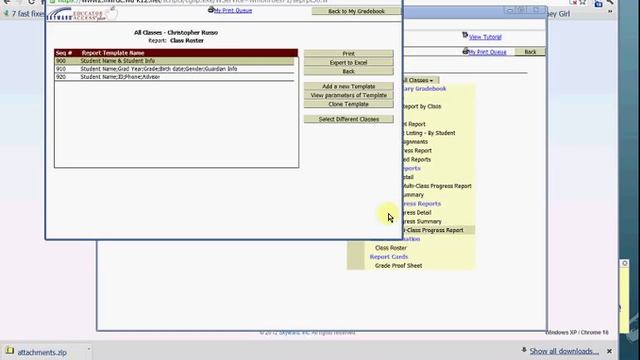Open the All Classes dropdown in background window
Image resolution: width=640 pixels, height=360 pixels.
pyautogui.click(x=420, y=80)
